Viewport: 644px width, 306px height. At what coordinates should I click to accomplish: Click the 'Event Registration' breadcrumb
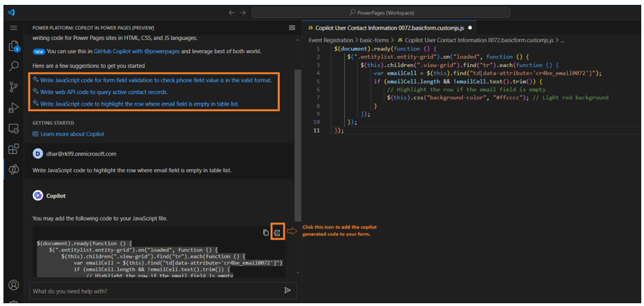point(330,41)
